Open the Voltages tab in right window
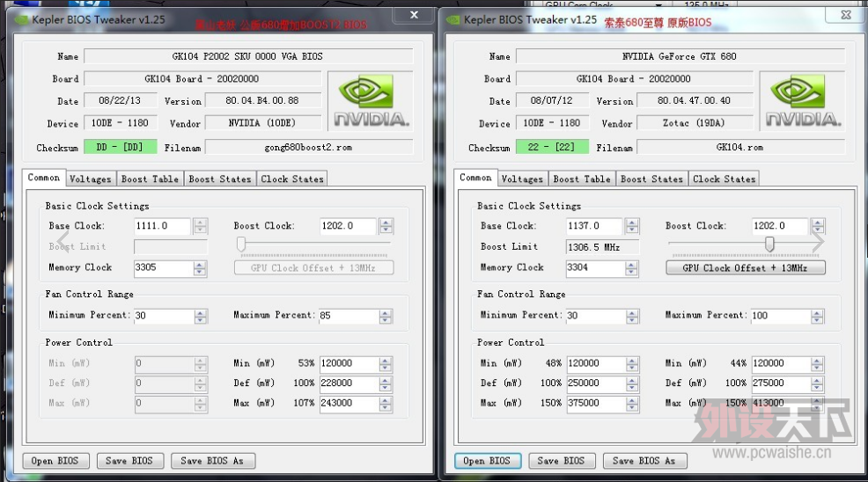The width and height of the screenshot is (868, 482). click(522, 179)
